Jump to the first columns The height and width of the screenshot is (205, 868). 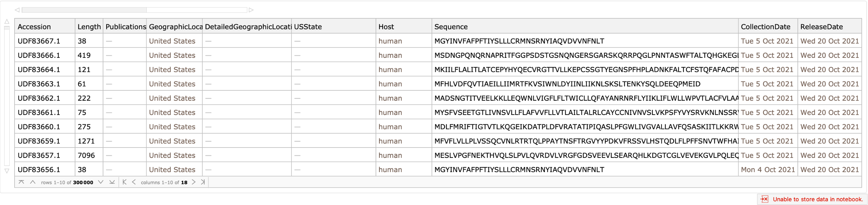pyautogui.click(x=124, y=182)
